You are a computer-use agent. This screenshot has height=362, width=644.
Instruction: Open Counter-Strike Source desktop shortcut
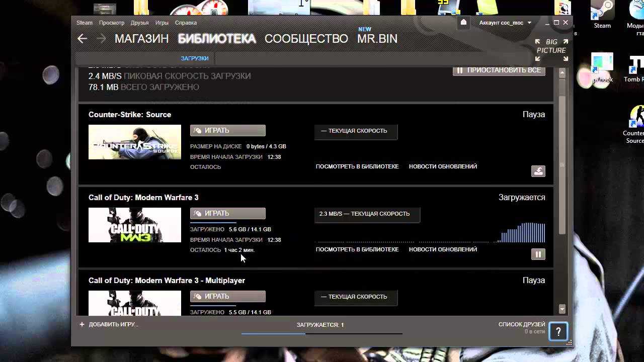click(635, 125)
